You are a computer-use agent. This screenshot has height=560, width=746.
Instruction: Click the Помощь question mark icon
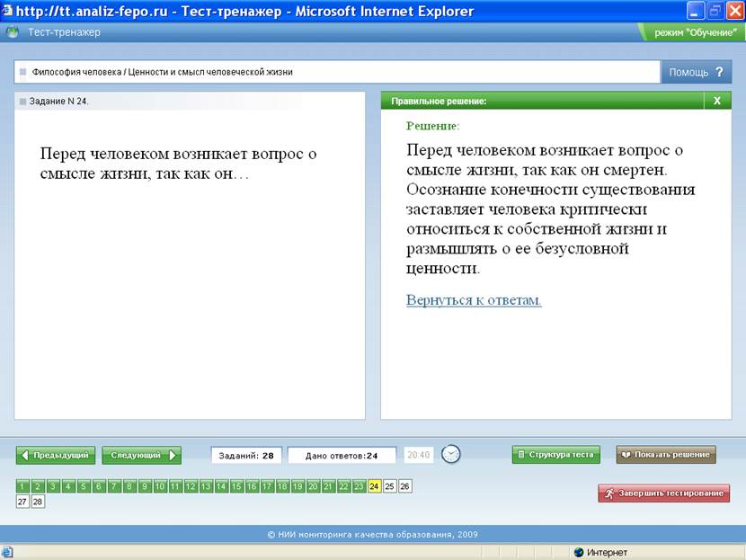(719, 72)
